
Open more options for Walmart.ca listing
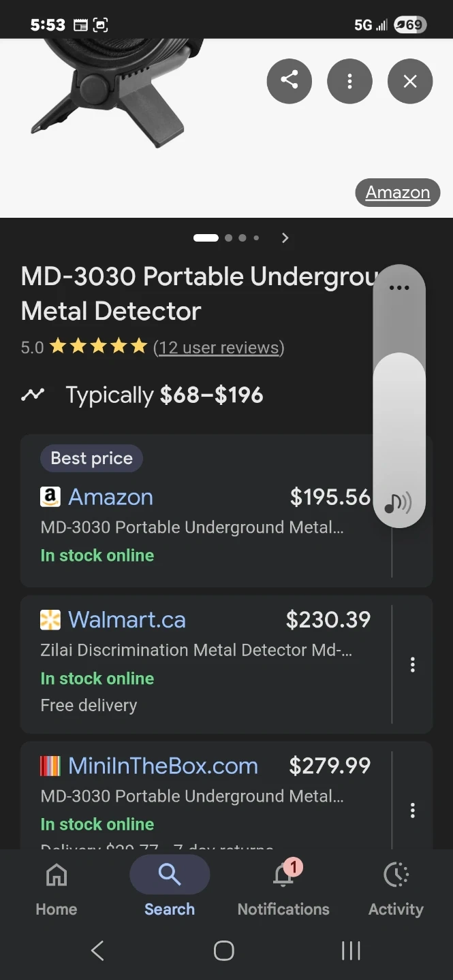412,664
